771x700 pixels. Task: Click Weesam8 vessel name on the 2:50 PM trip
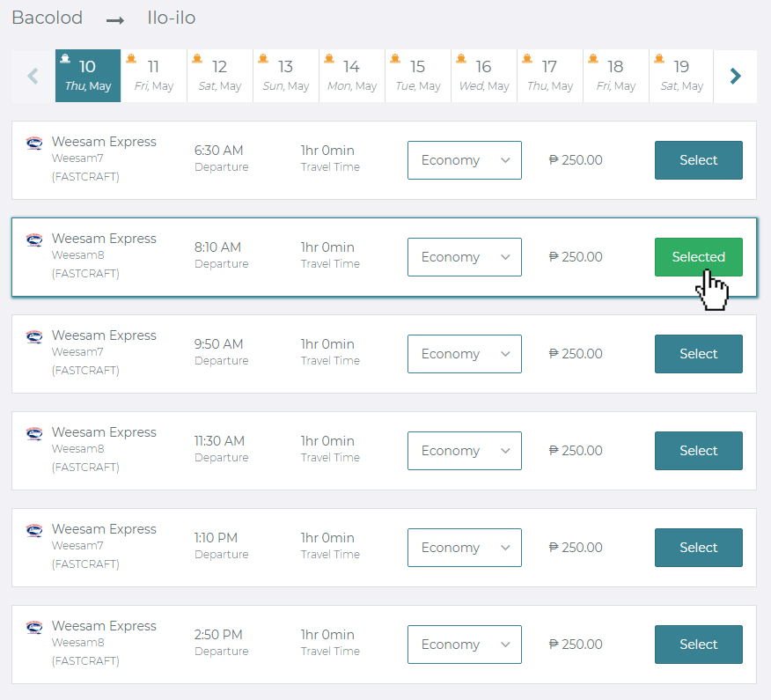coord(78,643)
